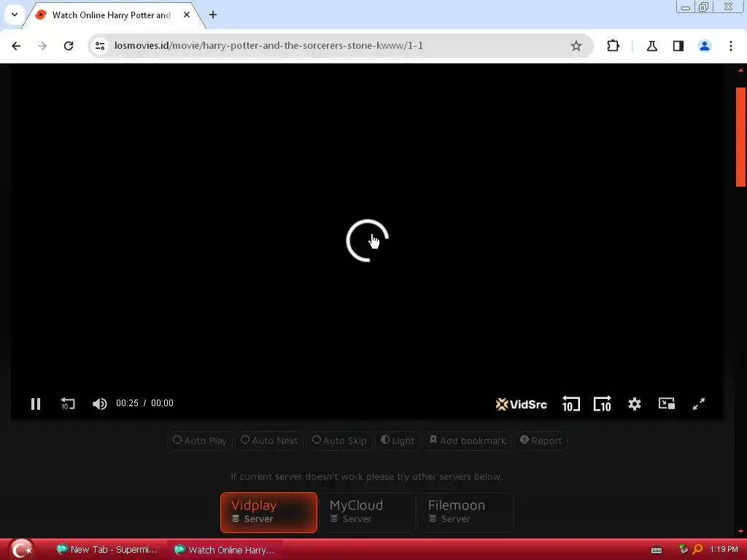Reload the current page
The height and width of the screenshot is (560, 747).
(69, 46)
